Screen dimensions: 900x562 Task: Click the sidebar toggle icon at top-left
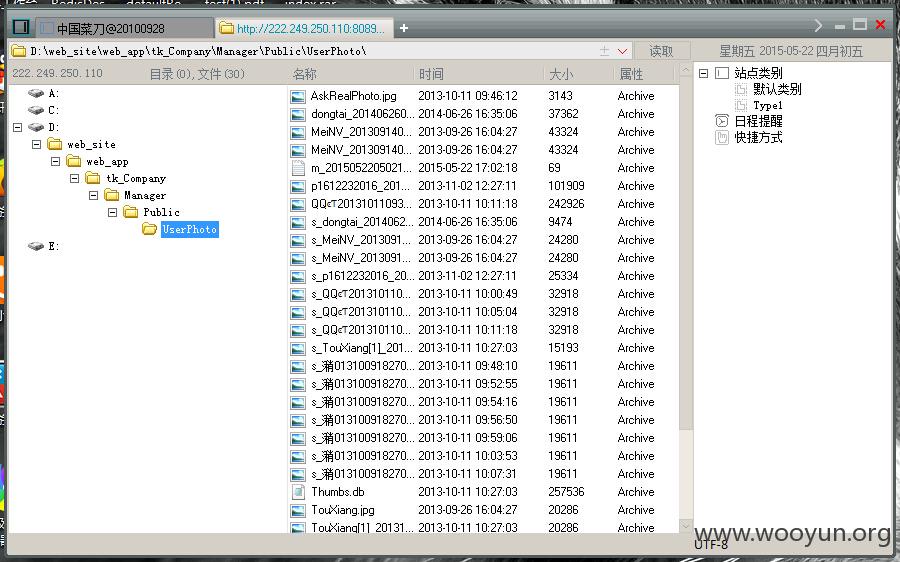21,27
